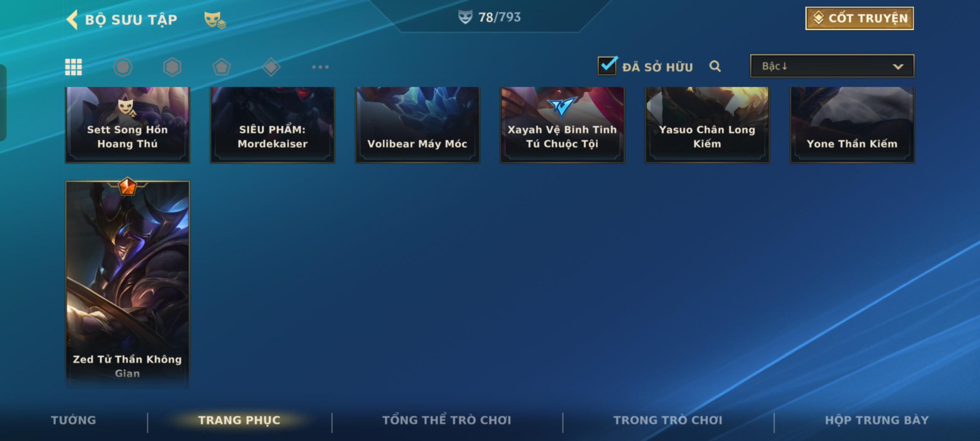Open the gold mask skin sets icon
This screenshot has height=441, width=980.
point(215,20)
